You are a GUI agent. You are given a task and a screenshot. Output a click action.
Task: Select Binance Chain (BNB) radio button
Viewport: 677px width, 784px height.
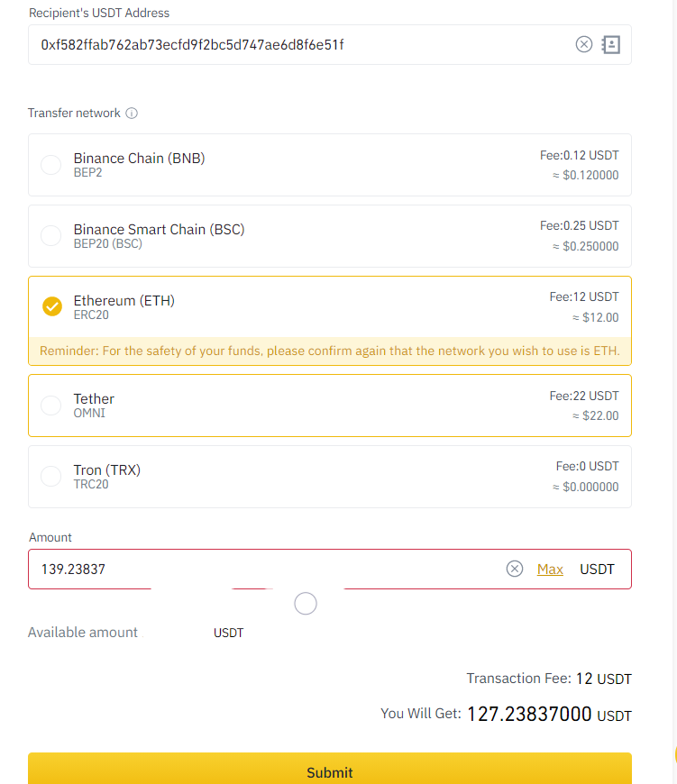click(51, 165)
